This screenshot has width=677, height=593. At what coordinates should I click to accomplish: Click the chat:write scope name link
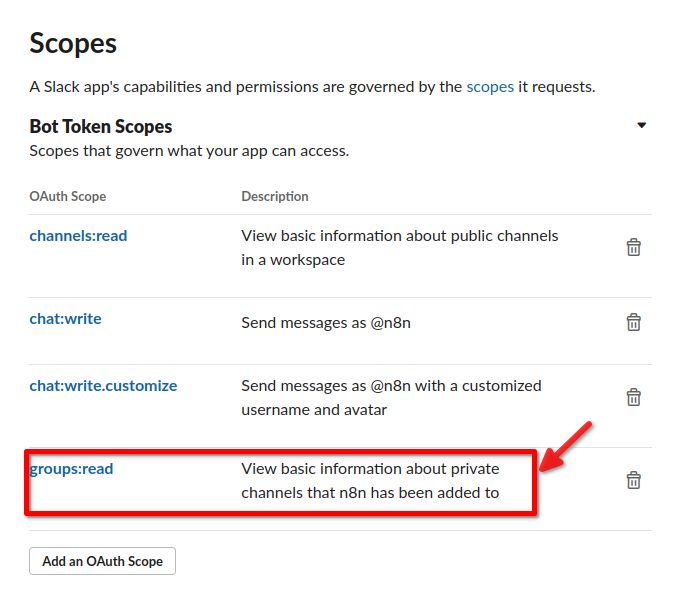pos(65,319)
